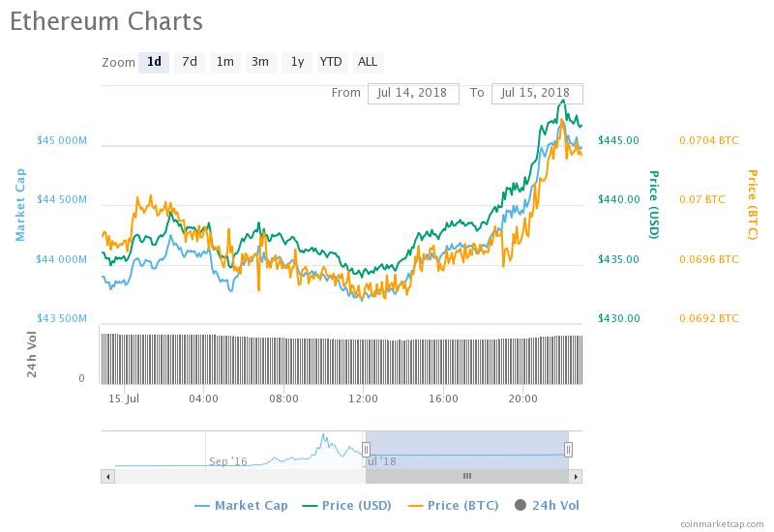Click the 04:00 time axis label
The image size is (774, 532).
point(203,399)
